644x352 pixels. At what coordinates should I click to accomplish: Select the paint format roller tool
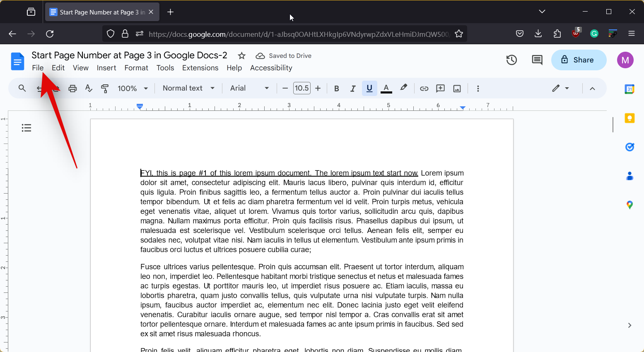pos(105,89)
